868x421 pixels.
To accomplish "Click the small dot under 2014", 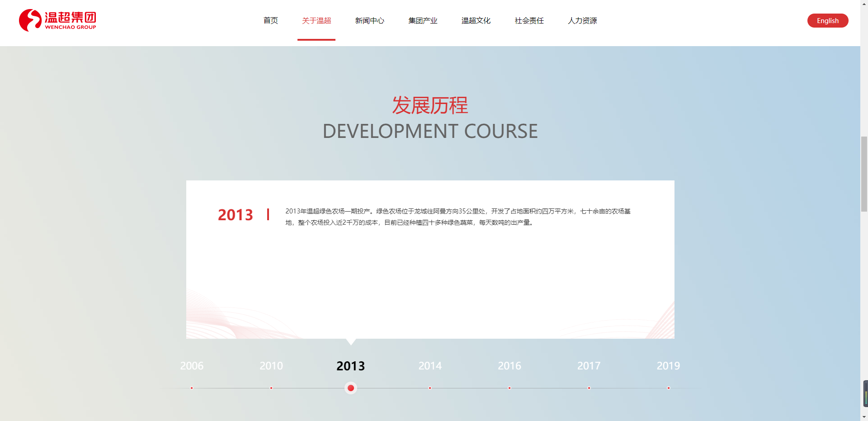I will (430, 388).
